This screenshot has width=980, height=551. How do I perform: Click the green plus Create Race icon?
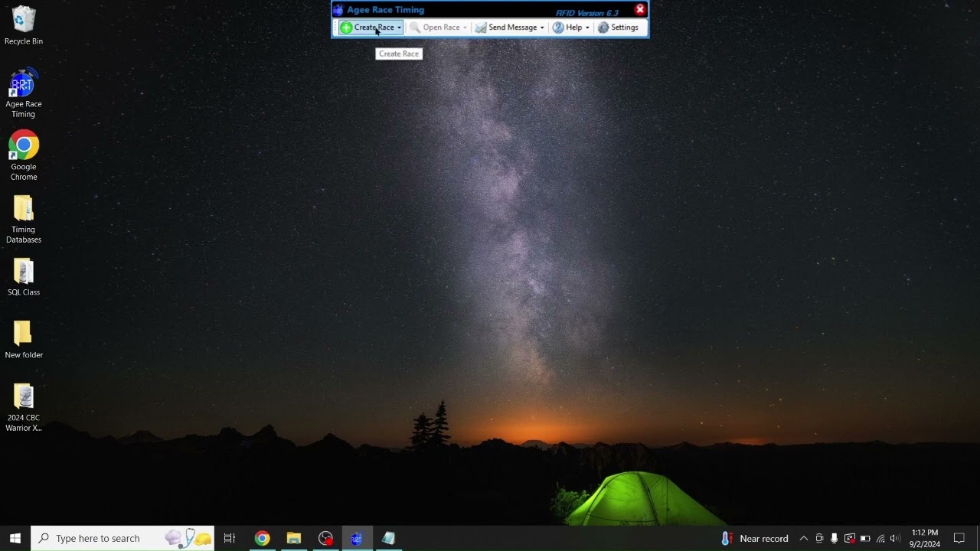click(x=346, y=28)
